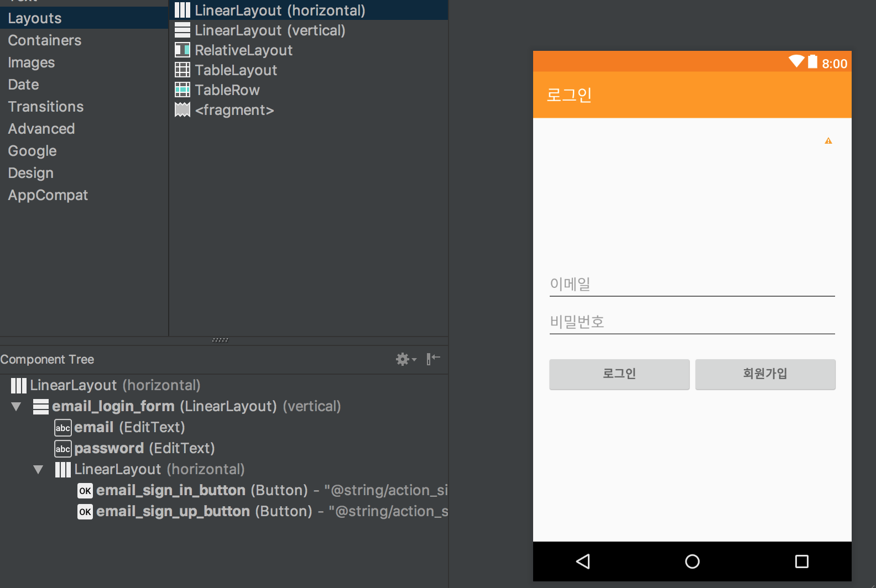The image size is (876, 588).
Task: Select email (EditText) tree row
Action: point(224,427)
